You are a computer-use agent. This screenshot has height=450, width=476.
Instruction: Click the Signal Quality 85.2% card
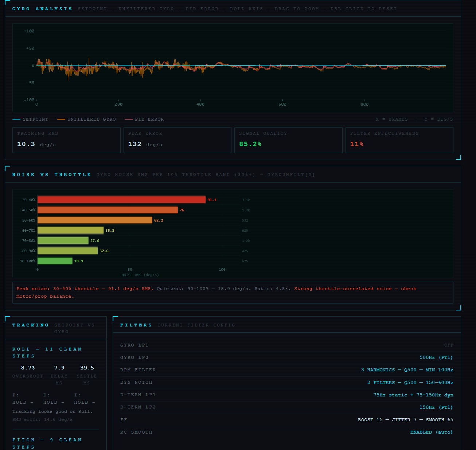288,140
